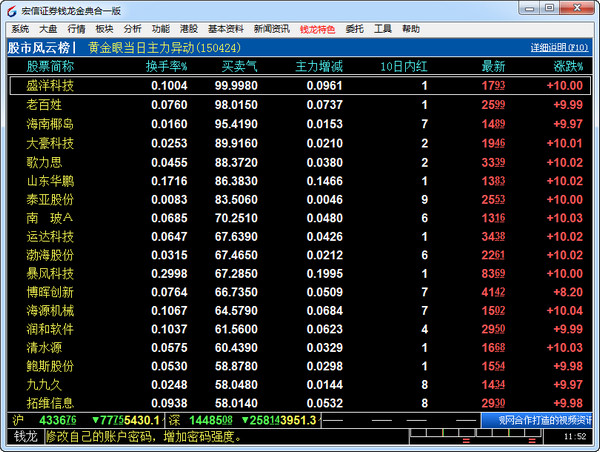The height and width of the screenshot is (452, 600).
Task: Sort by 换手率% column header
Action: click(x=166, y=67)
